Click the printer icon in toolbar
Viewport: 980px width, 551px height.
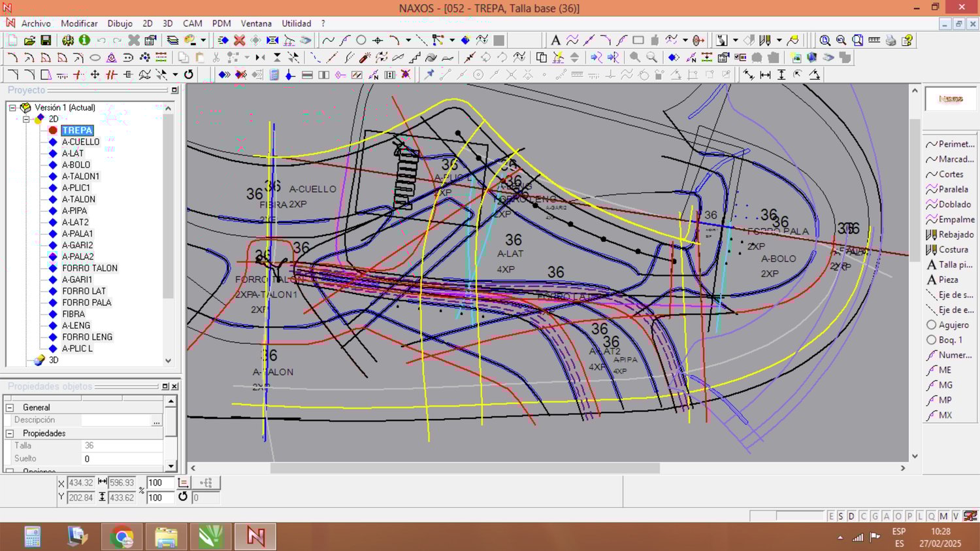tap(891, 41)
